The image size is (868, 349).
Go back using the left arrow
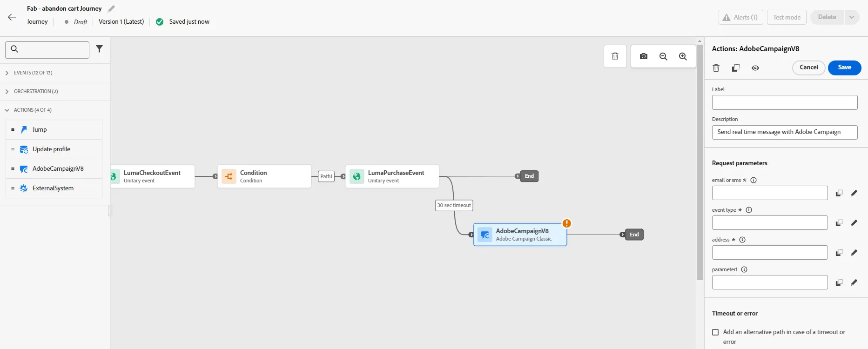coord(12,17)
